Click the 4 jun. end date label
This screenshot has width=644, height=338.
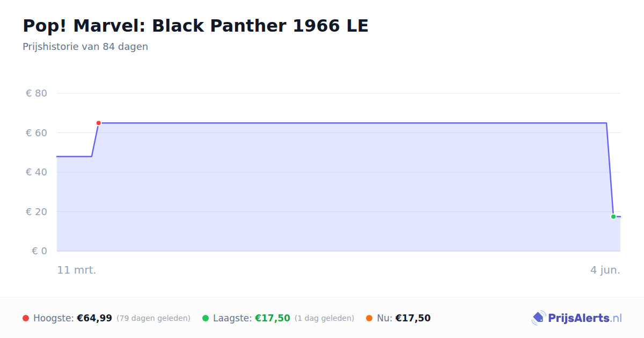605,270
